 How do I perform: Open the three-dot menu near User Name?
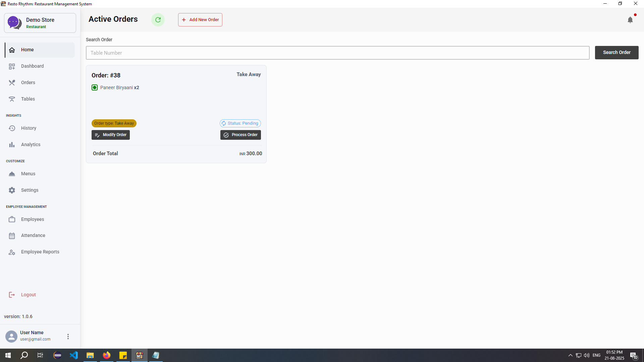coord(68,336)
